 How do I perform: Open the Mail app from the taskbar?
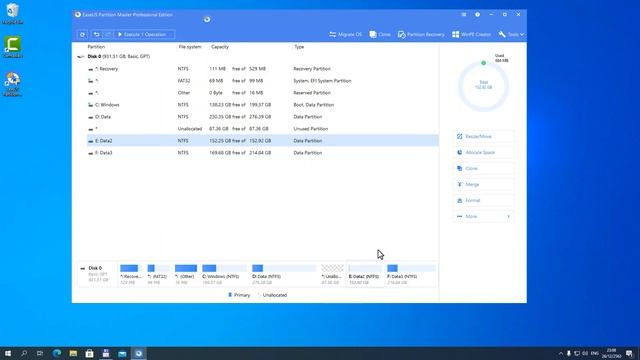(122, 353)
